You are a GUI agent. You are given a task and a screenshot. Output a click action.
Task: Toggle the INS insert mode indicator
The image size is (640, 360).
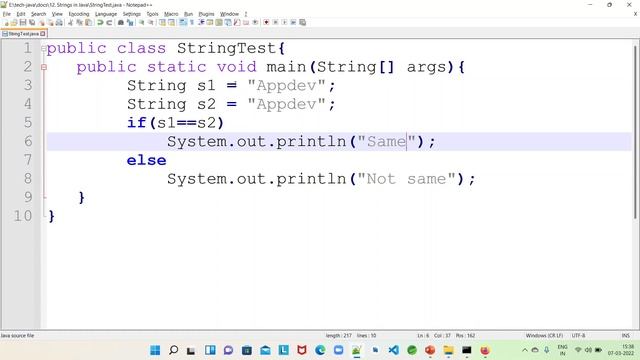click(625, 336)
